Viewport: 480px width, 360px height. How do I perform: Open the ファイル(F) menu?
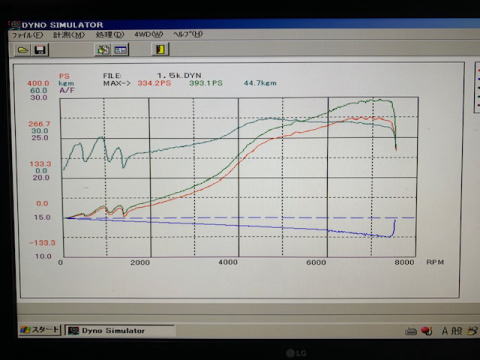pyautogui.click(x=28, y=35)
